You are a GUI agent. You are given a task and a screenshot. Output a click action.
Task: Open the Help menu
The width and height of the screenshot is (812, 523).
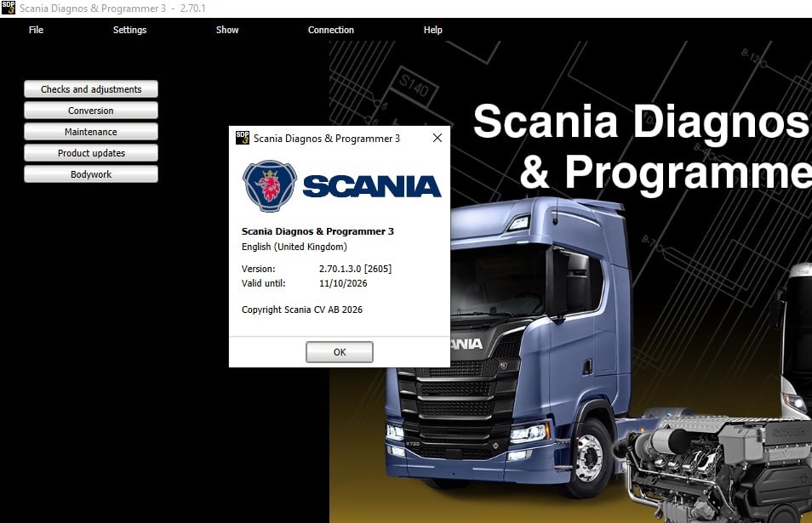pyautogui.click(x=433, y=30)
